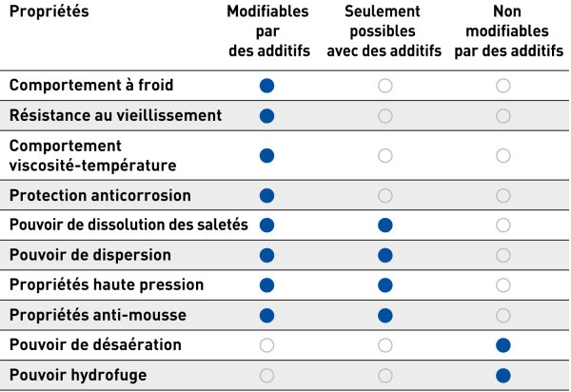The height and width of the screenshot is (392, 571).
Task: Select 'Seulement possibles' dot for Pouvoir de dissolution des saletés
Action: tap(384, 225)
